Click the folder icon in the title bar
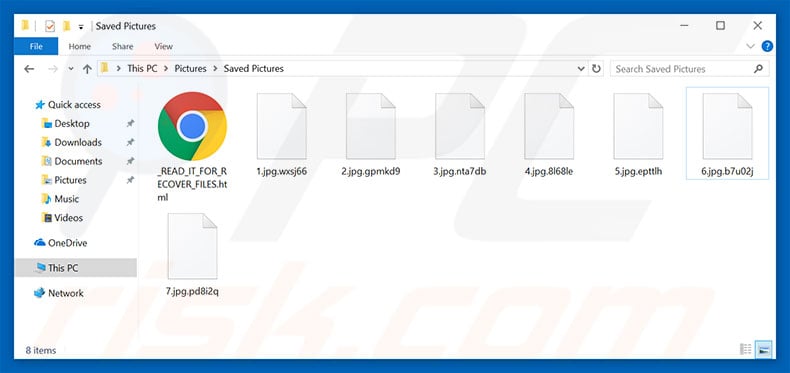 pos(25,26)
